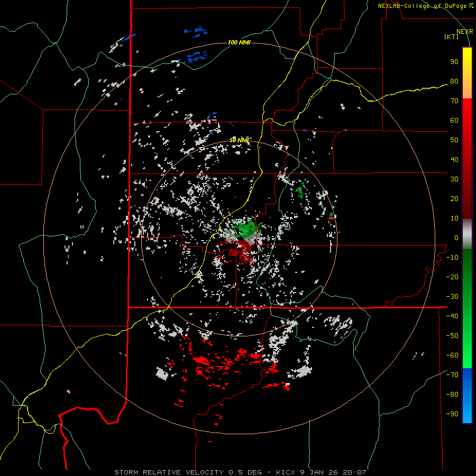Screen dimensions: 476x476
Task: Click the 80 value on the velocity scale
Action: 454,81
